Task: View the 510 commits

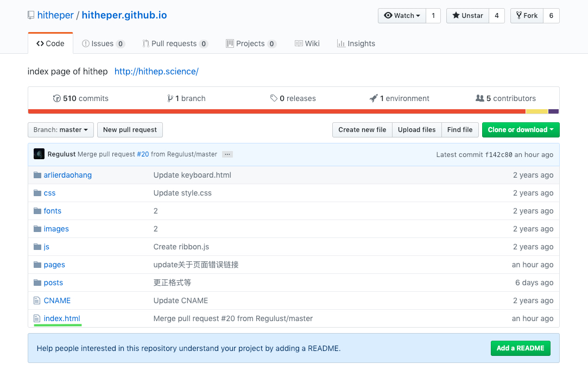Action: [x=80, y=98]
